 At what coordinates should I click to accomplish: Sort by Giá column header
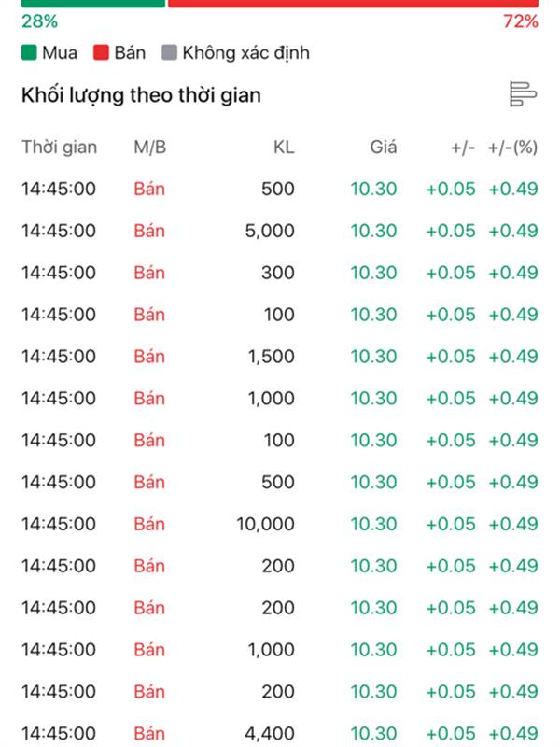384,148
